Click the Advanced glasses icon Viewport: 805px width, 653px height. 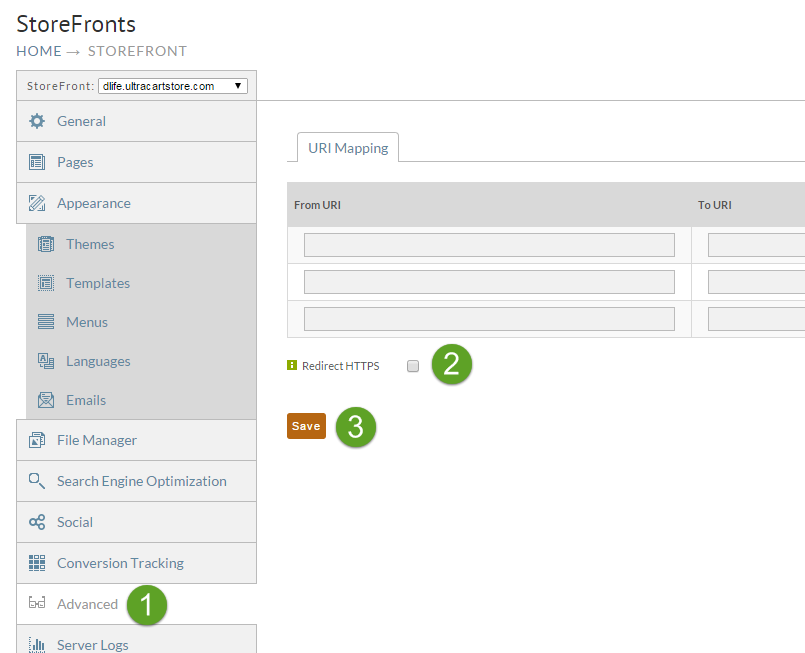(x=37, y=603)
